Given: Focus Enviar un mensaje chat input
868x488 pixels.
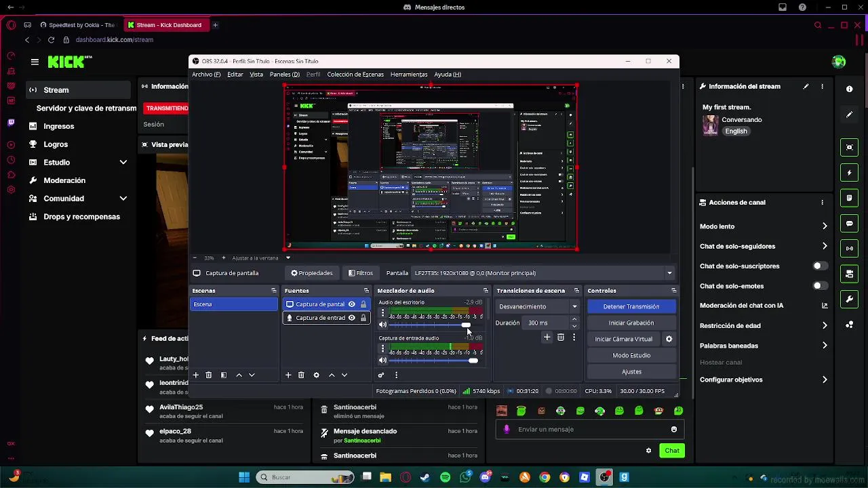Looking at the screenshot, I should click(589, 430).
